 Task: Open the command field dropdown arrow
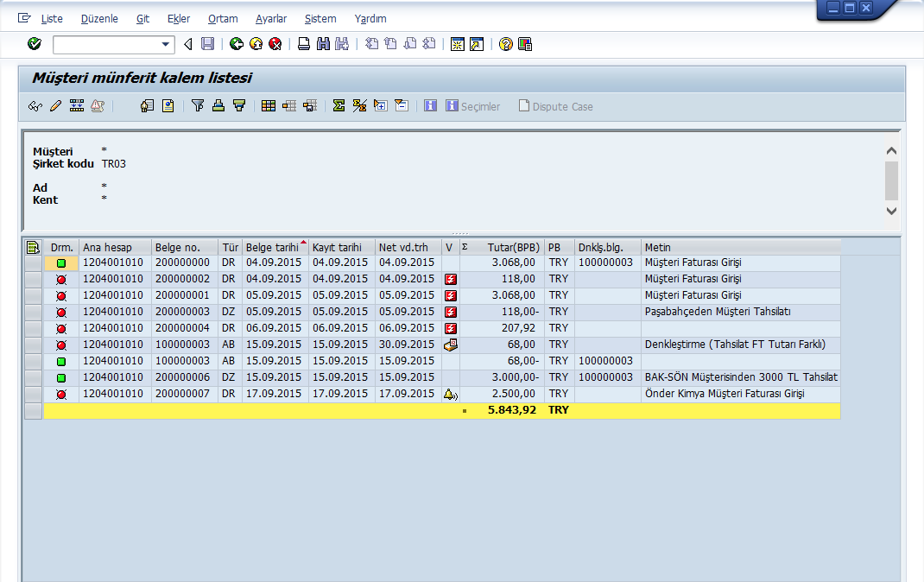point(166,44)
